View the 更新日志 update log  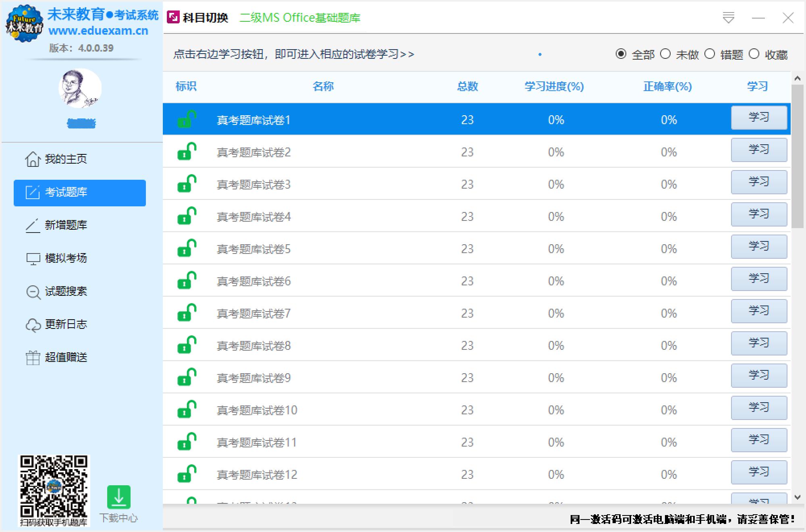coord(67,324)
